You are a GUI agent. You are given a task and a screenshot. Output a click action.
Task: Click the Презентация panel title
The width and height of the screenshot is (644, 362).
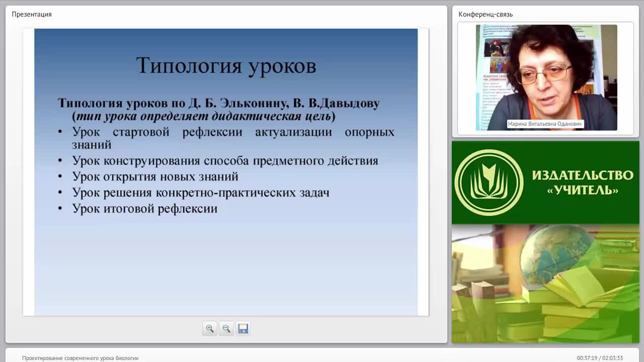tap(32, 14)
